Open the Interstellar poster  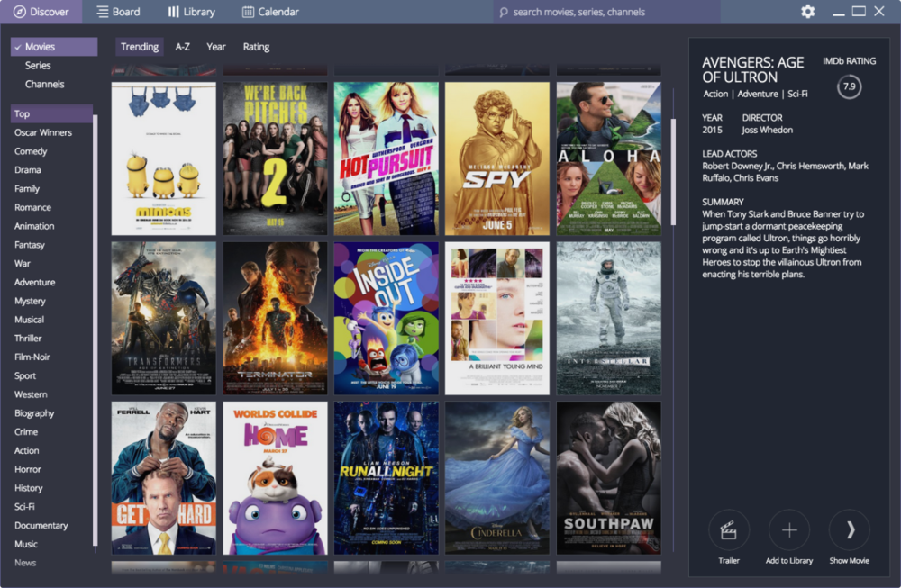pos(608,318)
